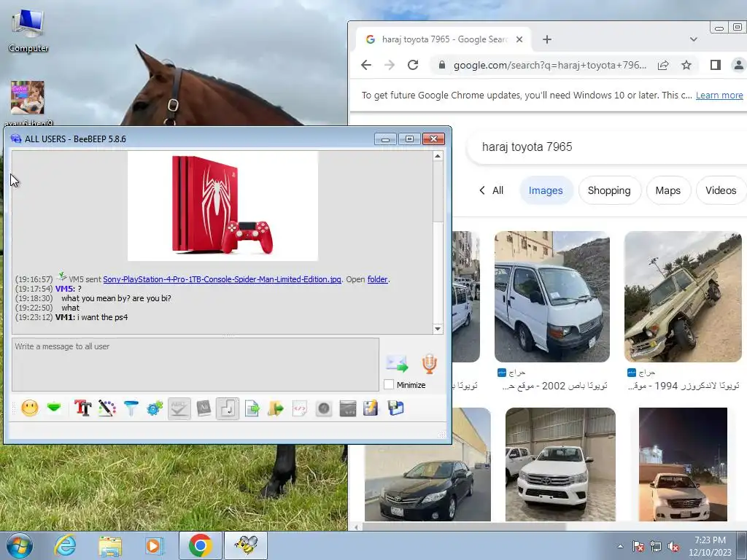
Task: Share this page icon in Chrome address bar
Action: 663,65
